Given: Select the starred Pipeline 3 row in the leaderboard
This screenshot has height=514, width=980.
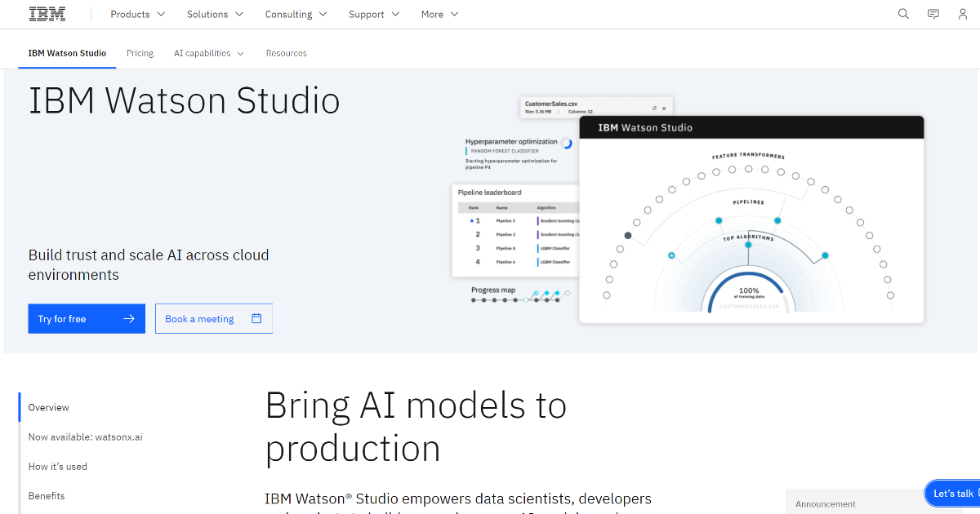Looking at the screenshot, I should coord(506,221).
